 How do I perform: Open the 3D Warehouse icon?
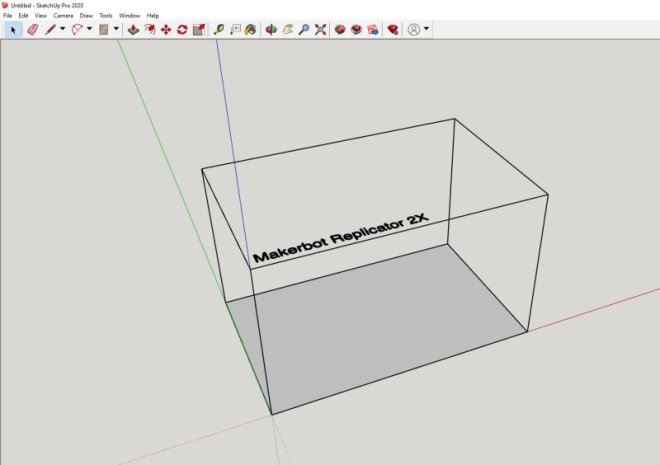(340, 30)
